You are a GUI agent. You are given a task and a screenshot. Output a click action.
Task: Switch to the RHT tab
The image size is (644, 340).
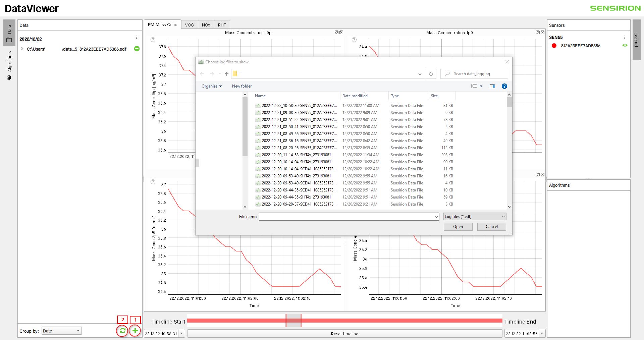[222, 25]
